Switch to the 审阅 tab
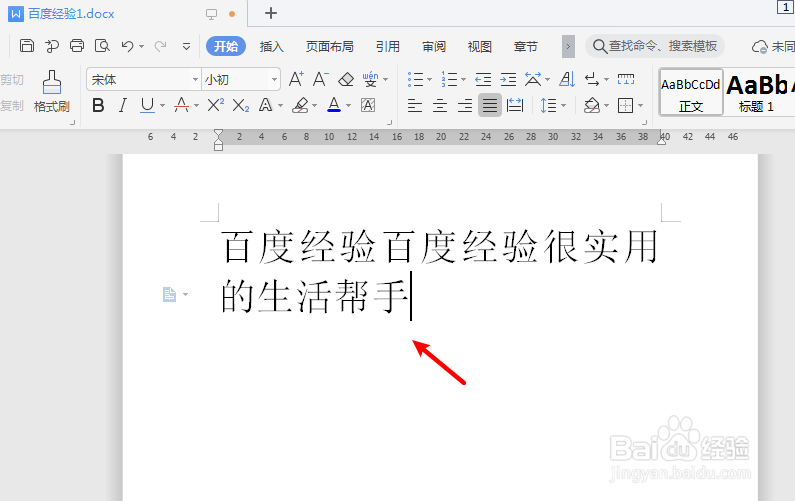 434,47
